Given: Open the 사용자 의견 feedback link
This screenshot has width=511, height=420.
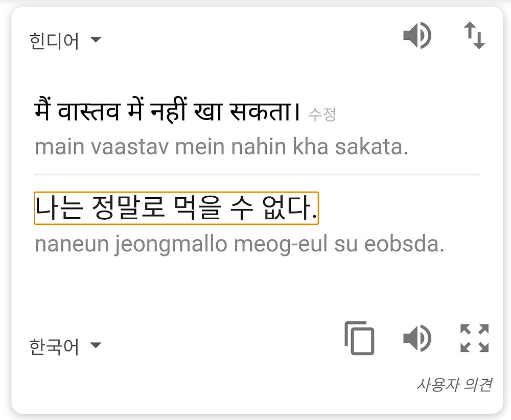Looking at the screenshot, I should point(455,385).
